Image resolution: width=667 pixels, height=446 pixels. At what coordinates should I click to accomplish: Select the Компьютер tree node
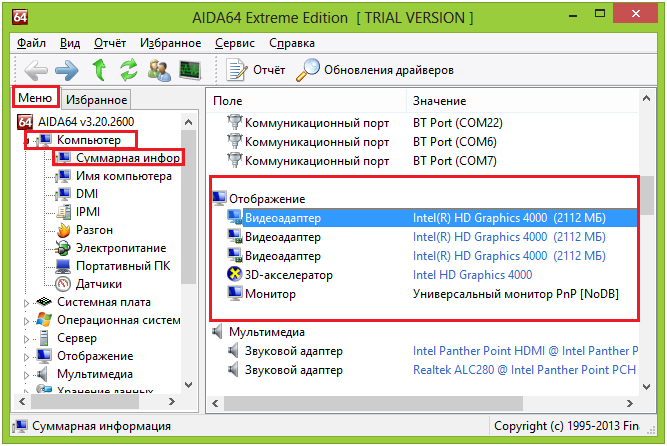tap(89, 140)
